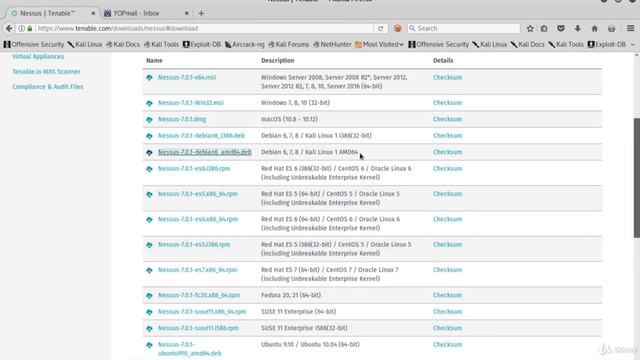This screenshot has width=640, height=360.
Task: Open Checksum for the Fedora 20, 21 row
Action: point(447,295)
